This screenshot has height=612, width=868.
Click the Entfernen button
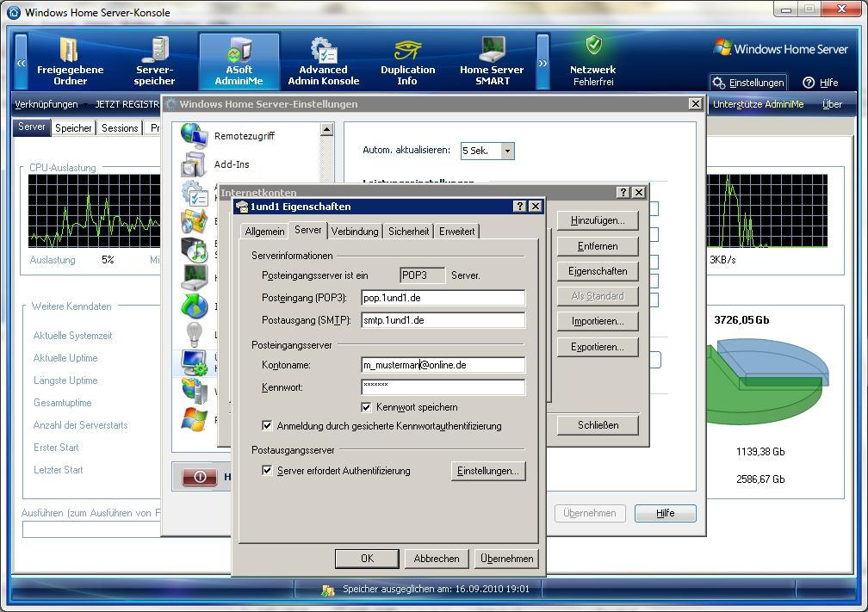pos(598,246)
